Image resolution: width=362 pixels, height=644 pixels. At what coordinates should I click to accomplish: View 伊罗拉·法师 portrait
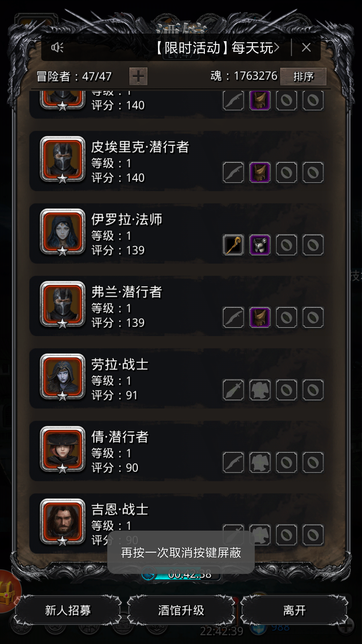(63, 232)
